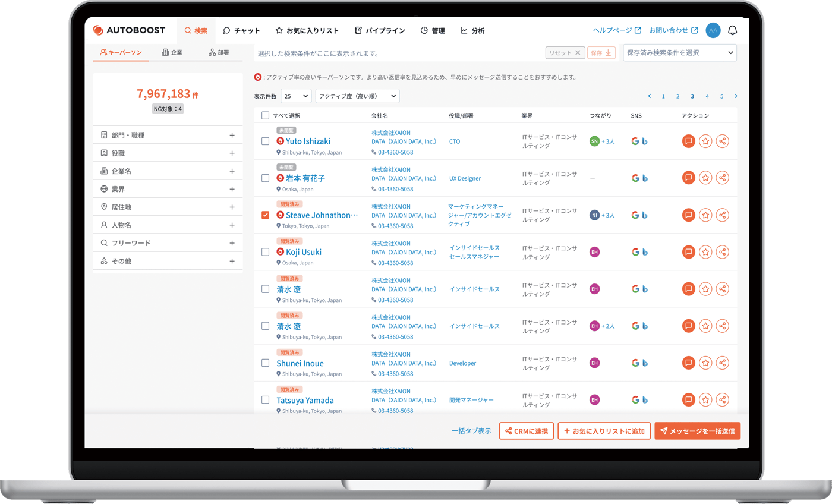Image resolution: width=832 pixels, height=504 pixels.
Task: Switch to the 企業 tab
Action: pos(172,52)
